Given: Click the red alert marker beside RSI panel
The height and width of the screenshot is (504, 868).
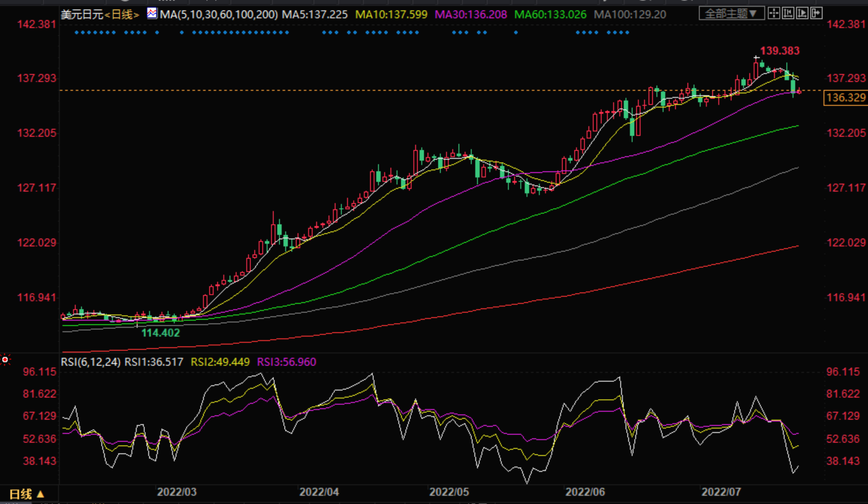Looking at the screenshot, I should (5, 360).
